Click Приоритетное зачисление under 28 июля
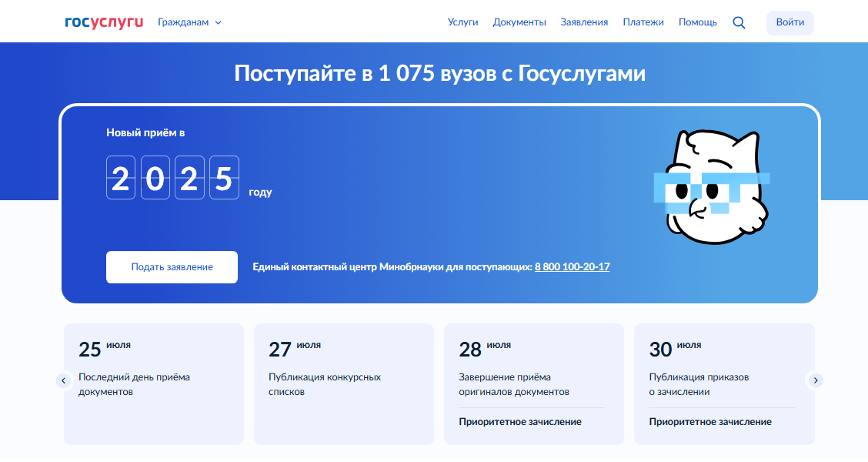This screenshot has width=868, height=462. [520, 421]
